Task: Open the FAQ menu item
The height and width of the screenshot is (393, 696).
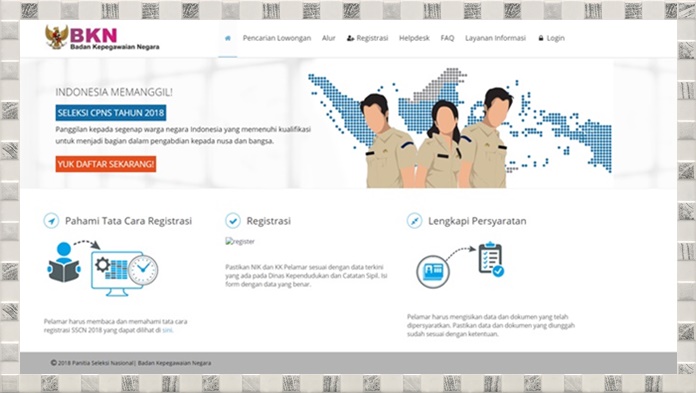Action: (447, 38)
